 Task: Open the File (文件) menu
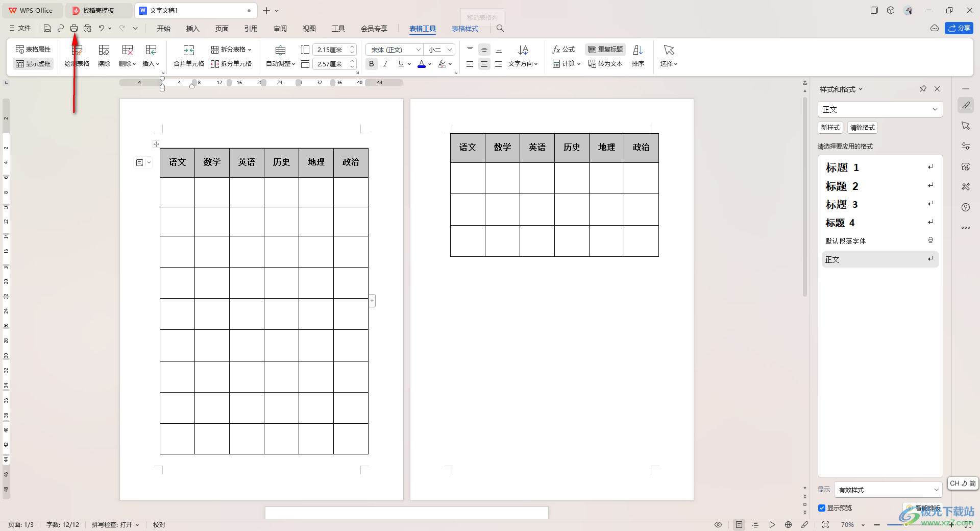(x=20, y=28)
